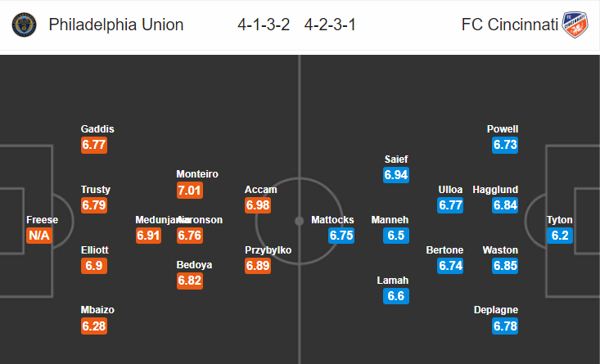Select the 4-1-3-2 formation label
Screen dimensions: 600x364
(x=264, y=25)
